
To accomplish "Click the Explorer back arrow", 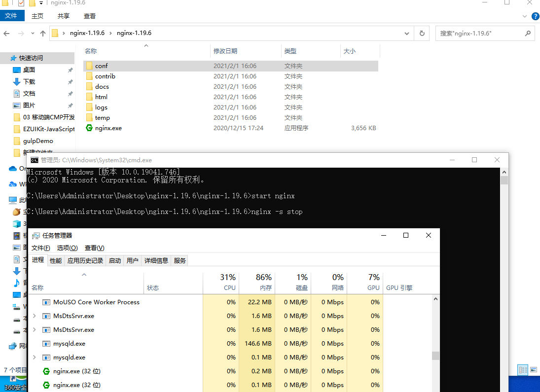I will click(x=6, y=34).
